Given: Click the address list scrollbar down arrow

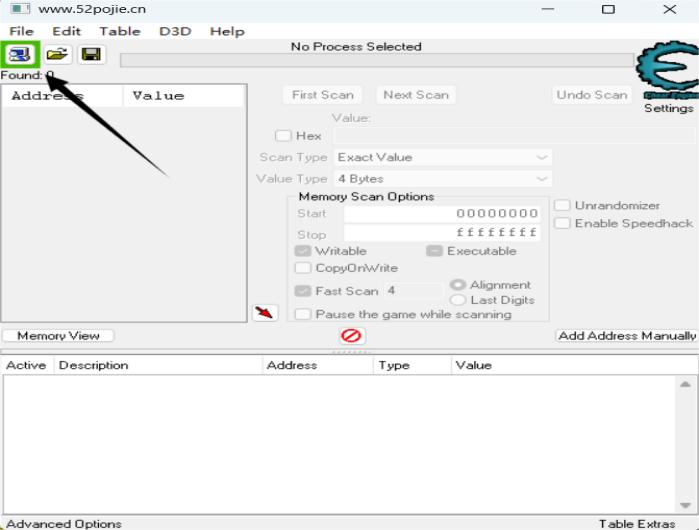Looking at the screenshot, I should [x=685, y=505].
